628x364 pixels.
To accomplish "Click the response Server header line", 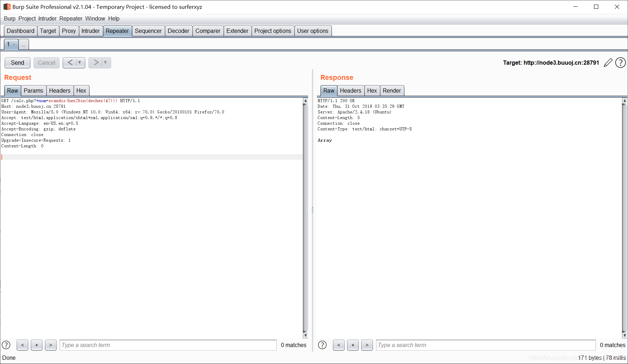I will click(355, 112).
